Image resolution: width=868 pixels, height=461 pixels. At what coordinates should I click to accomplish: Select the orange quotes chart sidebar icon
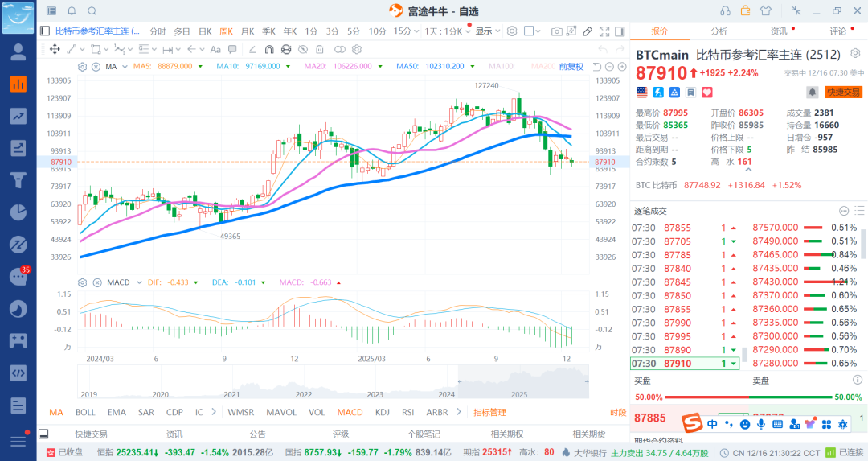click(x=18, y=84)
